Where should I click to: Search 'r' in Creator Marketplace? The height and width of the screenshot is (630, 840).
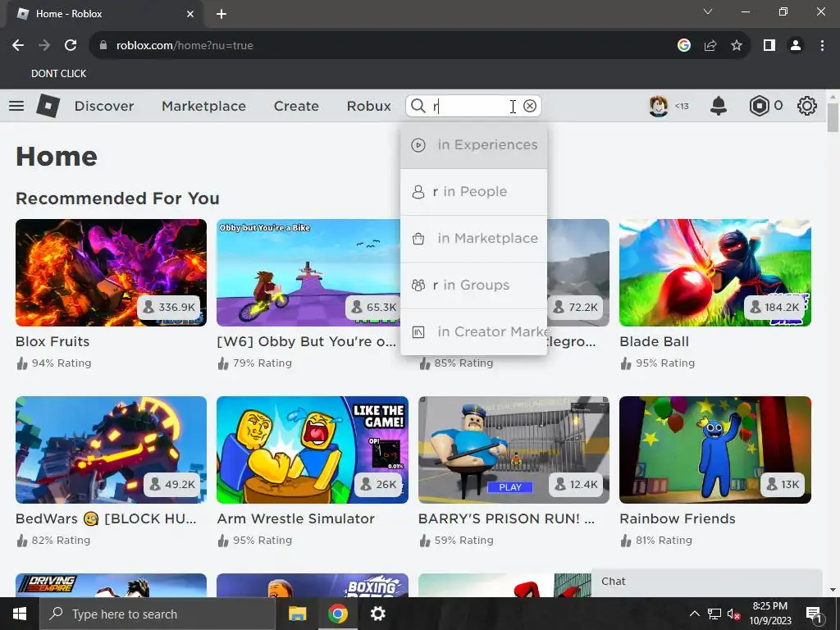473,331
